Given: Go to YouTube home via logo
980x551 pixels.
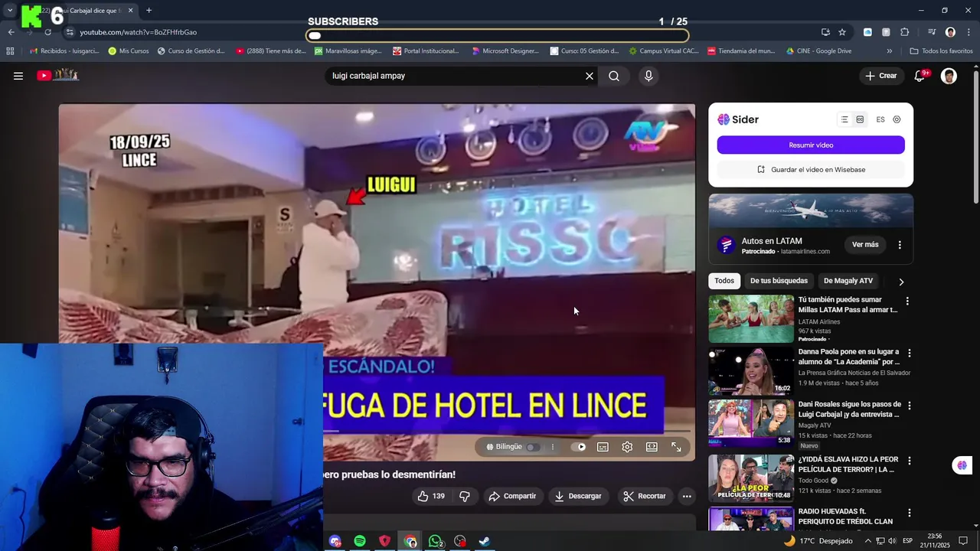Looking at the screenshot, I should click(58, 75).
